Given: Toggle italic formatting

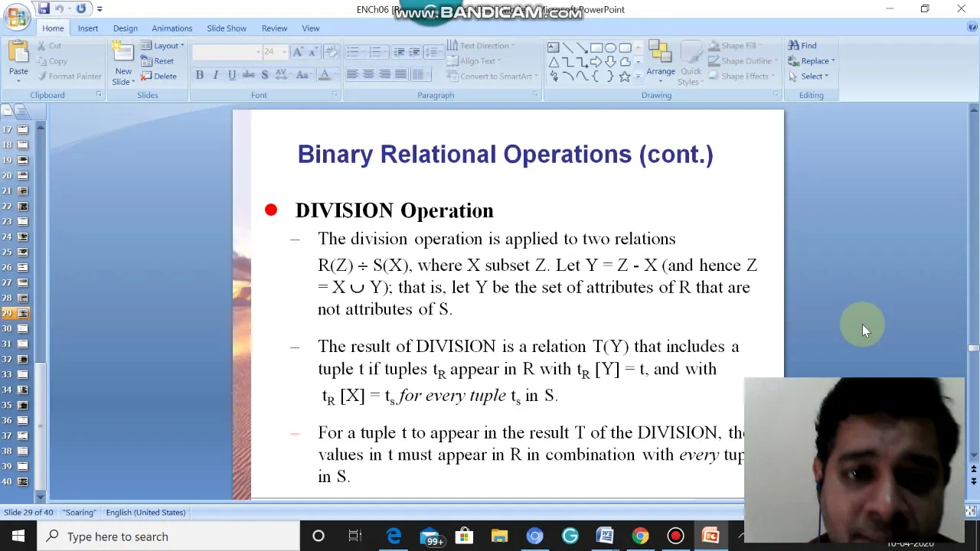Looking at the screenshot, I should tap(215, 75).
